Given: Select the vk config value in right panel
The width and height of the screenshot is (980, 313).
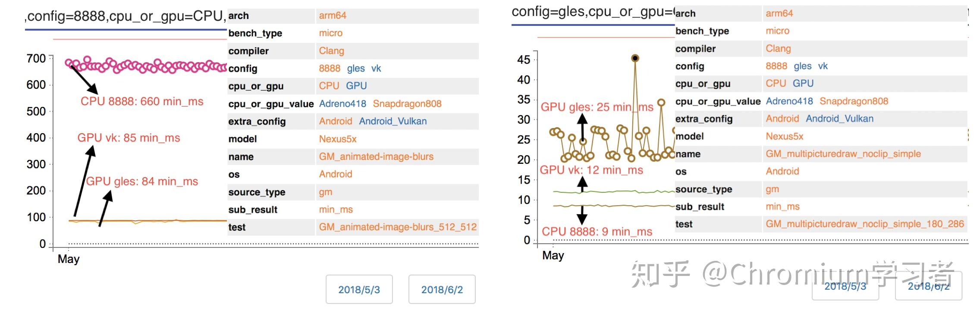Looking at the screenshot, I should [x=823, y=66].
